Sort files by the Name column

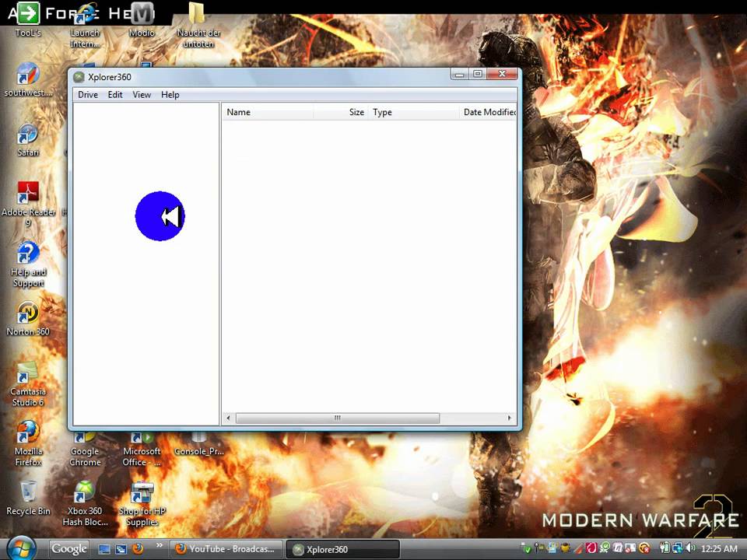268,112
